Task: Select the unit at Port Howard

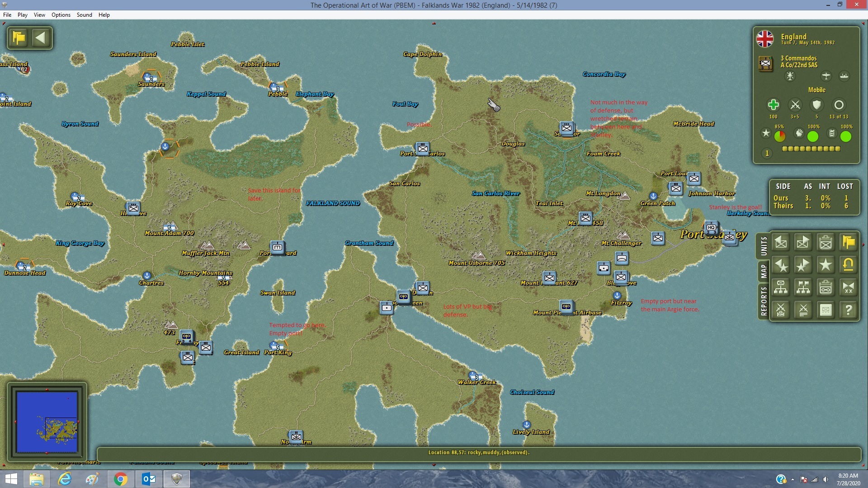Action: (277, 247)
